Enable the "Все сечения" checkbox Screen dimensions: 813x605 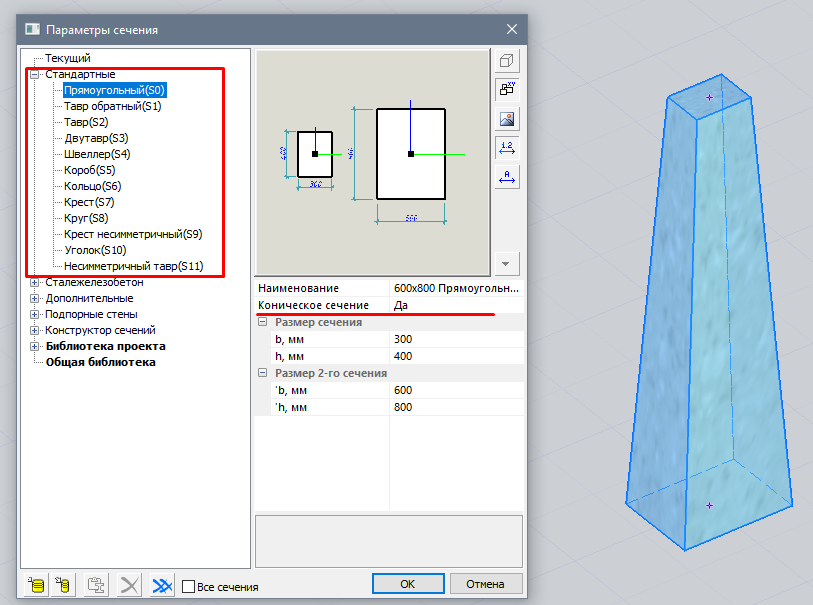[188, 587]
